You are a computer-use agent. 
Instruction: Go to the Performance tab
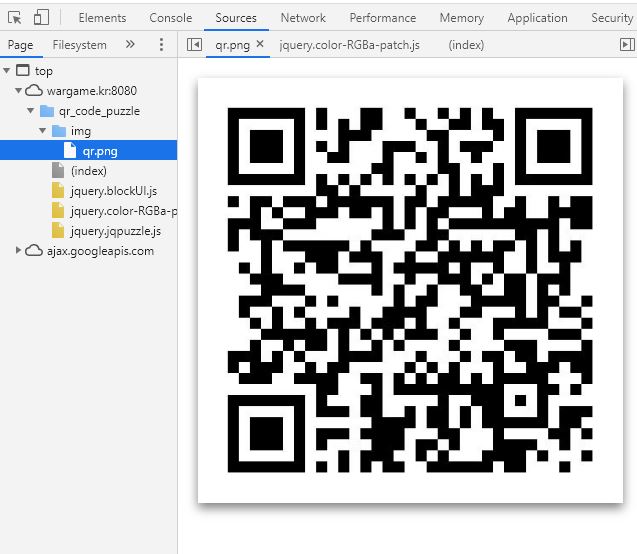click(x=383, y=18)
